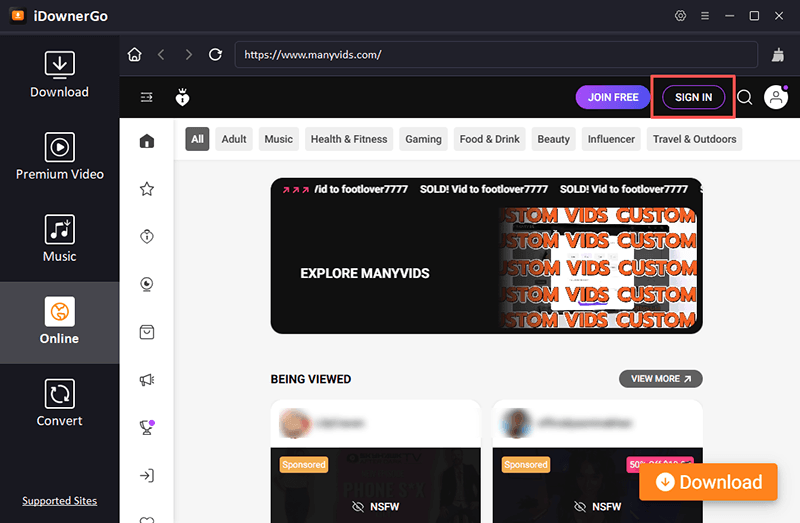Select the Music category tab
The height and width of the screenshot is (523, 800).
pos(279,139)
